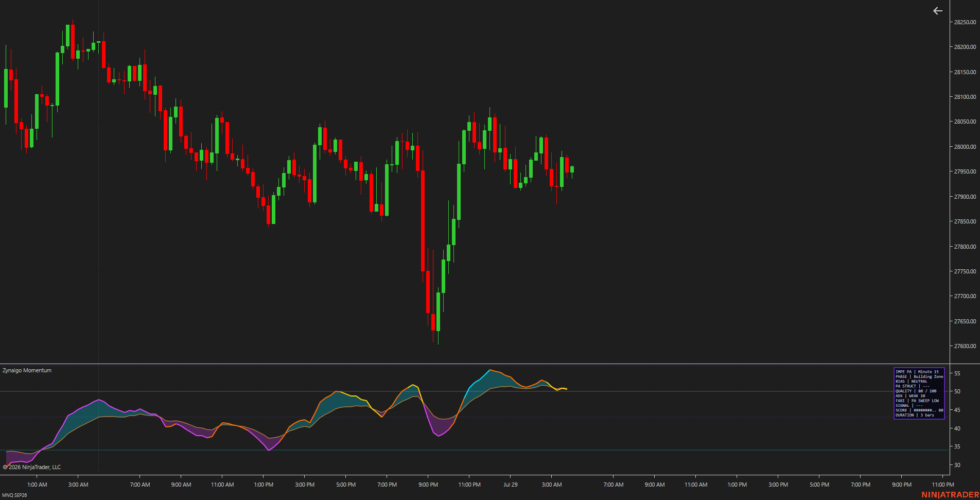
Task: Select the 27700.00 price axis label
Action: point(965,296)
